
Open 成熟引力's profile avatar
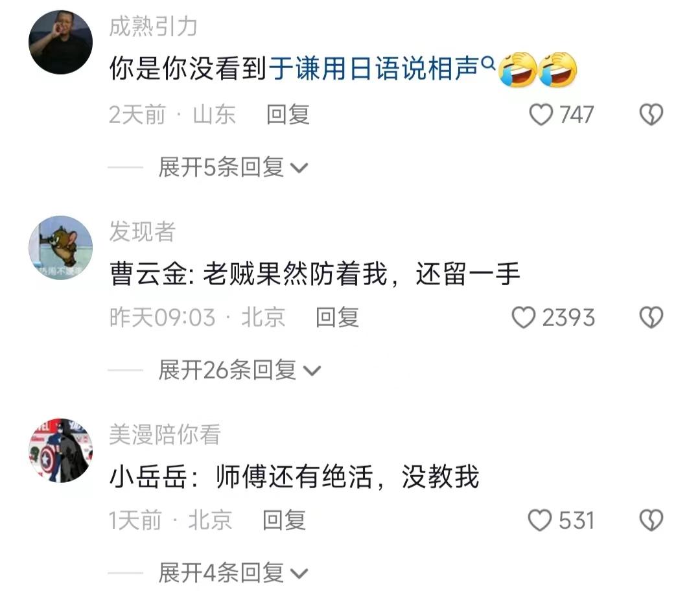pyautogui.click(x=60, y=42)
